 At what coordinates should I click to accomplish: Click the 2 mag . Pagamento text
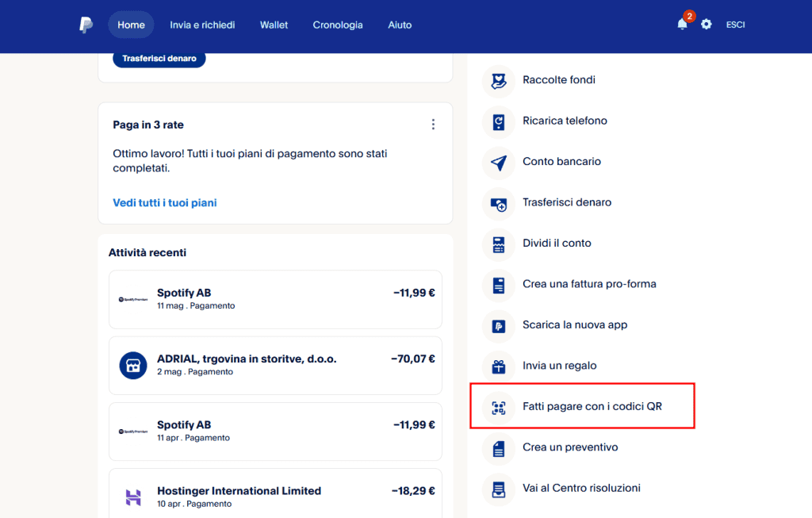pos(195,372)
